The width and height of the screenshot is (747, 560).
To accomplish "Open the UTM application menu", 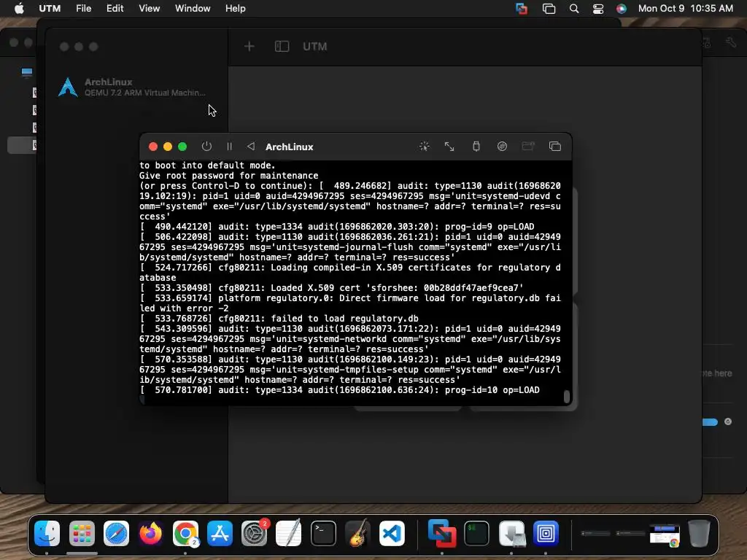I will [x=50, y=8].
